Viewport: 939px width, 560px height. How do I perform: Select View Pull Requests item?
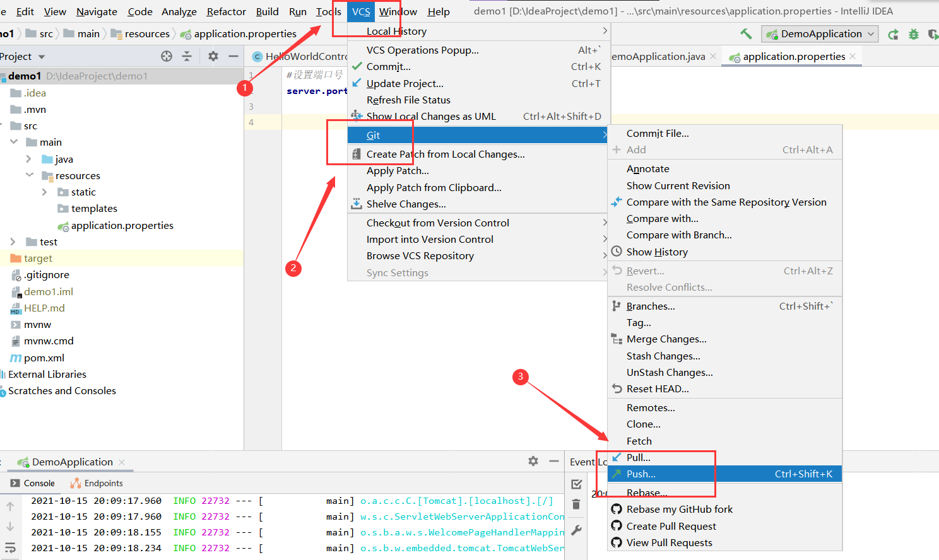pos(724,542)
